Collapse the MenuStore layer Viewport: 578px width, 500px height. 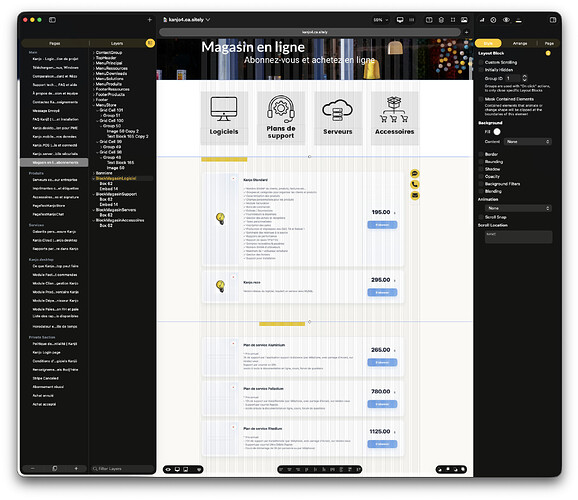click(94, 105)
